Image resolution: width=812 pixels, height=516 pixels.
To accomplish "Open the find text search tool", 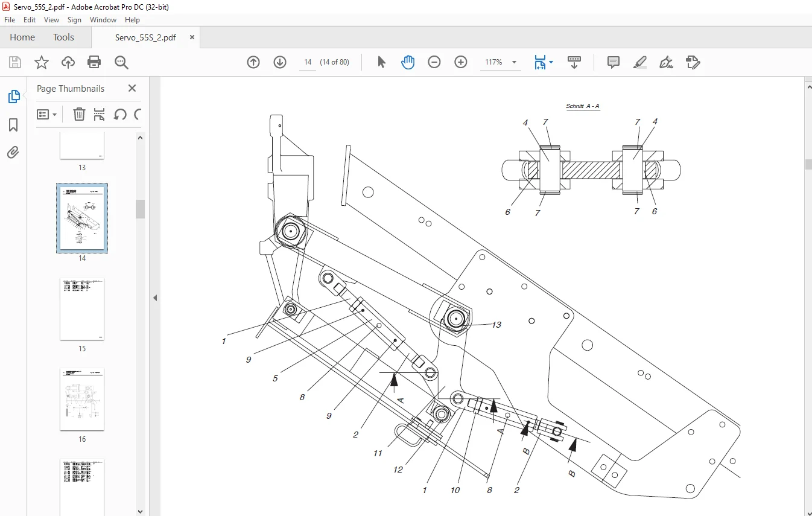I will coord(121,62).
